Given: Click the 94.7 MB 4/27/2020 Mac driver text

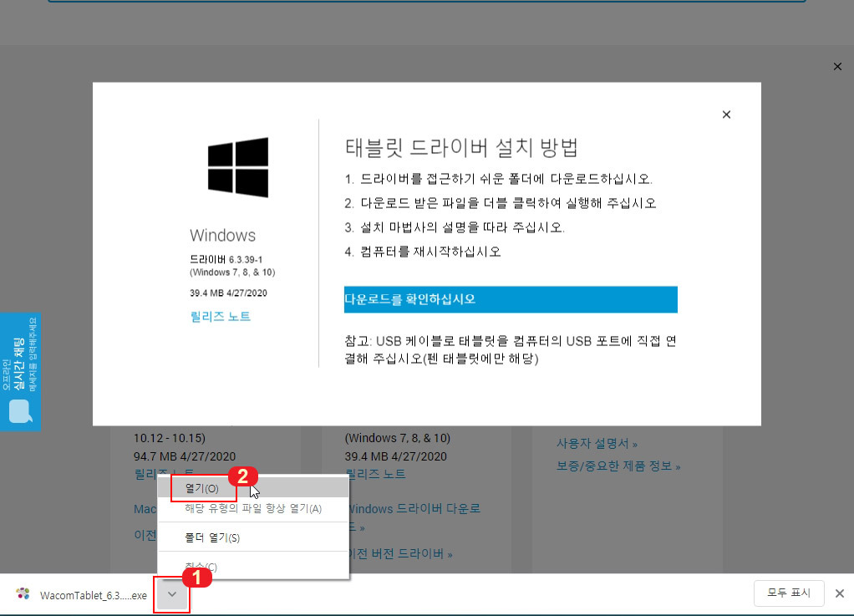Looking at the screenshot, I should coord(185,456).
